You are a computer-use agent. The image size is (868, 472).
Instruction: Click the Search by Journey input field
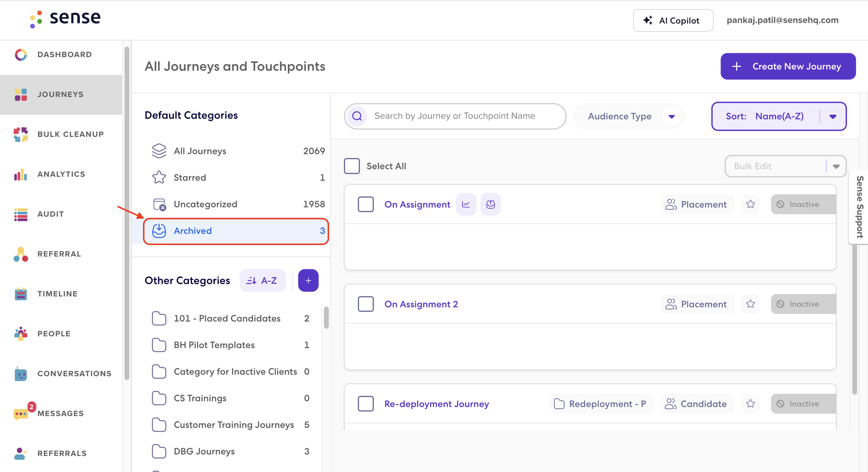point(455,116)
